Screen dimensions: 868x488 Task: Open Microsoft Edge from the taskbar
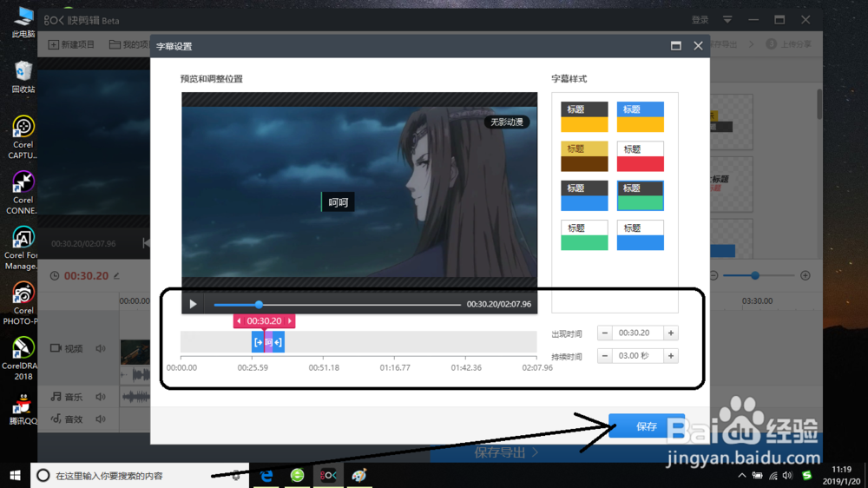coord(266,475)
